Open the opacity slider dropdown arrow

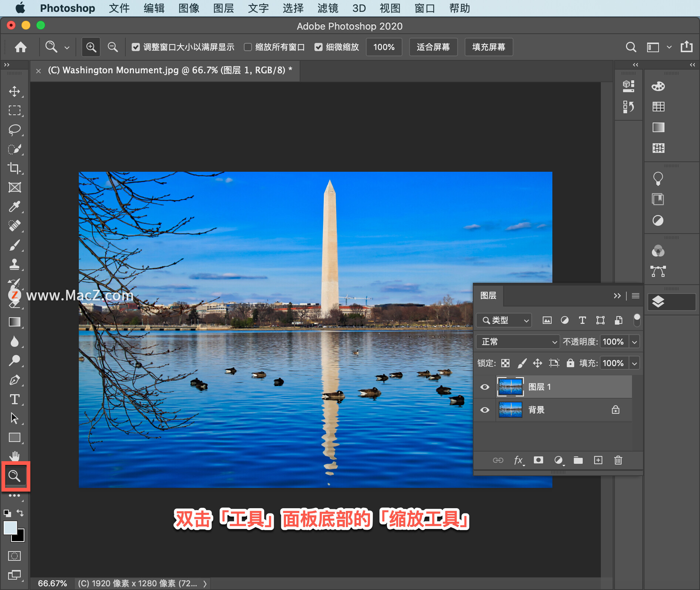click(635, 342)
